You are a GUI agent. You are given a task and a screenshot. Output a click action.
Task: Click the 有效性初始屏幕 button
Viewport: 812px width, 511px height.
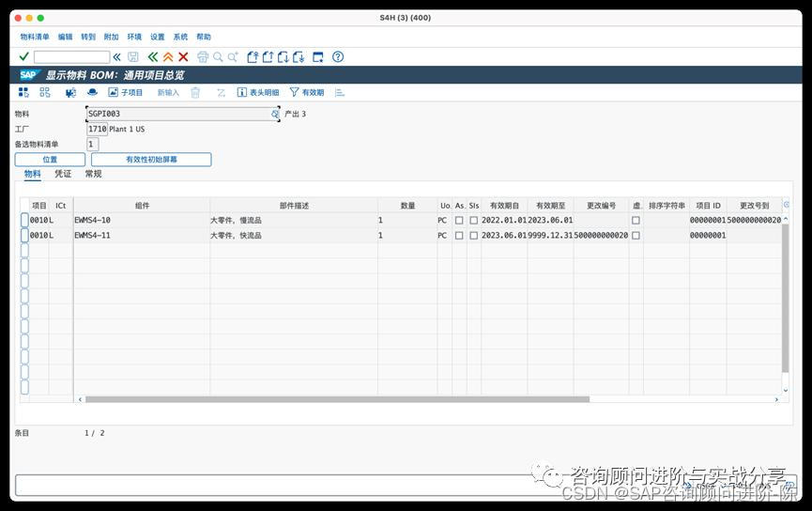pos(151,159)
